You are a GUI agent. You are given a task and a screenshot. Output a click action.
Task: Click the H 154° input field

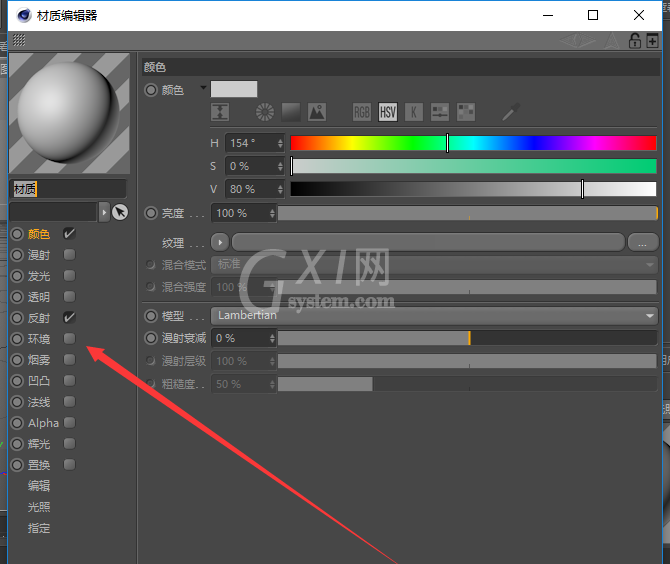251,143
